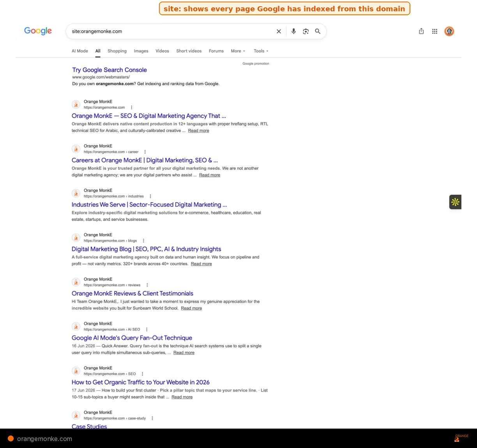Click favicon of Reviews & Client Testimonials result
Image resolution: width=477 pixels, height=448 pixels.
76,282
